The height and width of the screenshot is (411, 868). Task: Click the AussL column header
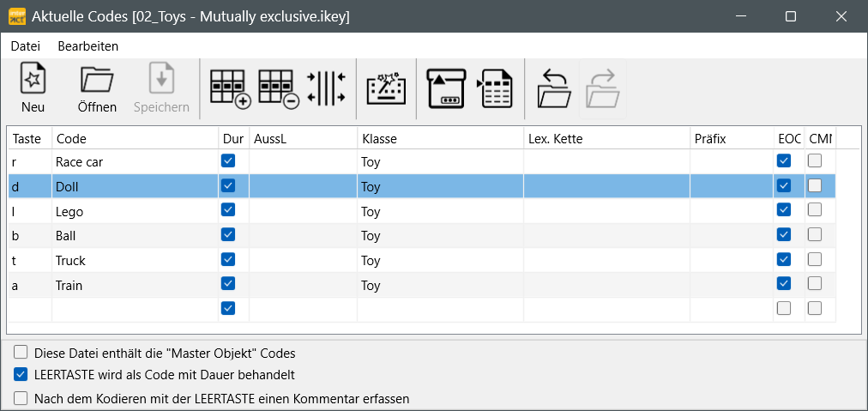point(304,139)
